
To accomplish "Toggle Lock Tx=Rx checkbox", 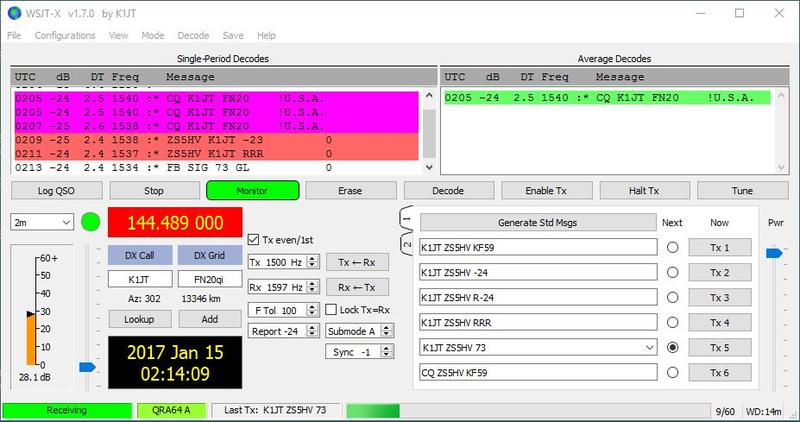I will click(331, 310).
